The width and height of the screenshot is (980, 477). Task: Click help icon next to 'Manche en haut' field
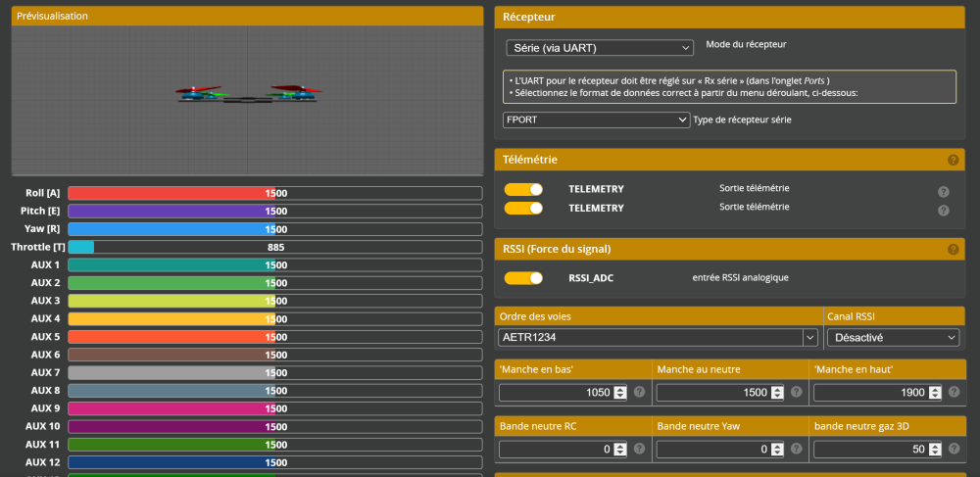coord(954,392)
